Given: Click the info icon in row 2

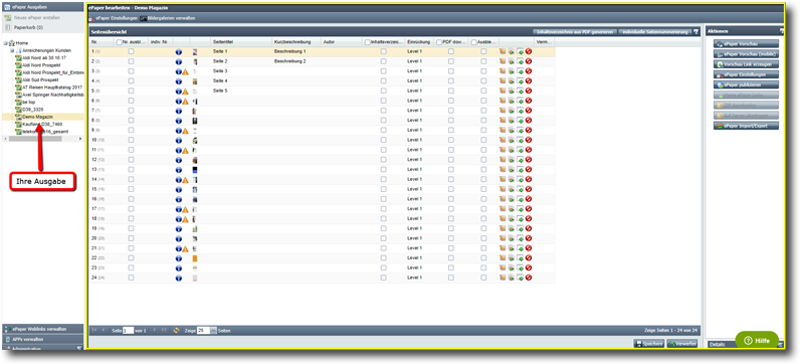Looking at the screenshot, I should 179,61.
